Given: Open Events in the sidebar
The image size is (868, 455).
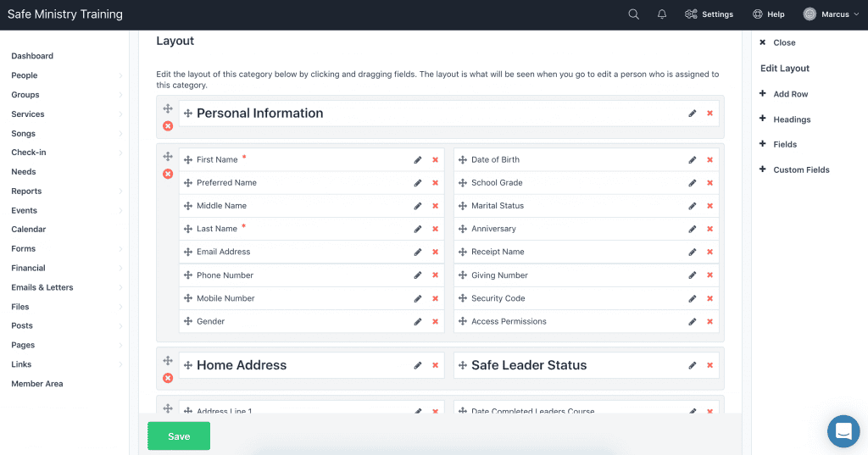Looking at the screenshot, I should point(24,210).
